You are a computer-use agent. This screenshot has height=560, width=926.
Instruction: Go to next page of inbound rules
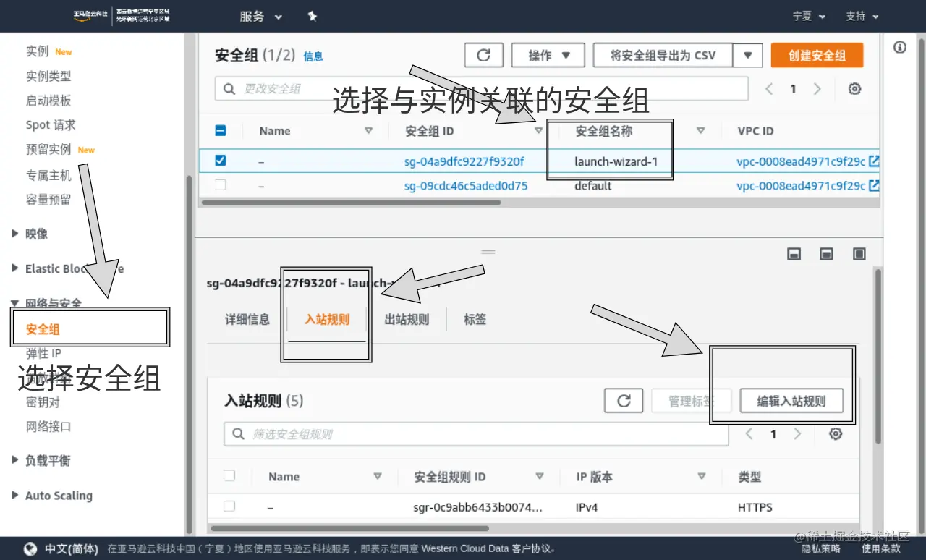(797, 434)
